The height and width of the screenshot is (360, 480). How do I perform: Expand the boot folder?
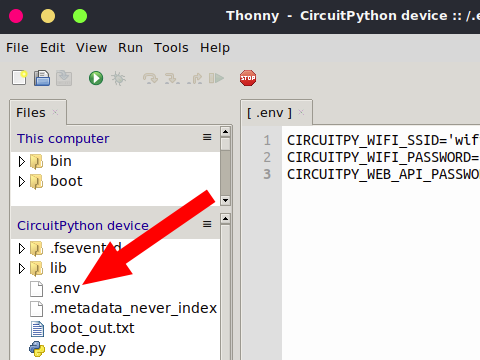(22, 181)
